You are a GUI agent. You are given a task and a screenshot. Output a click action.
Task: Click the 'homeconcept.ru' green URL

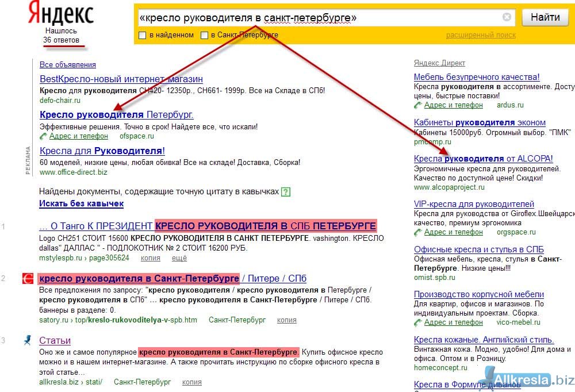click(x=441, y=368)
